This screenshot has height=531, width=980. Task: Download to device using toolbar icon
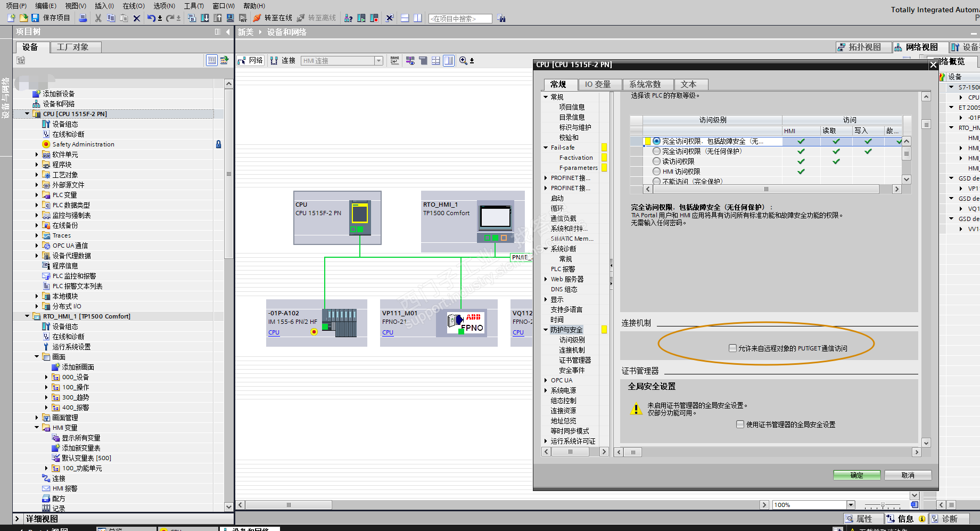[x=205, y=18]
